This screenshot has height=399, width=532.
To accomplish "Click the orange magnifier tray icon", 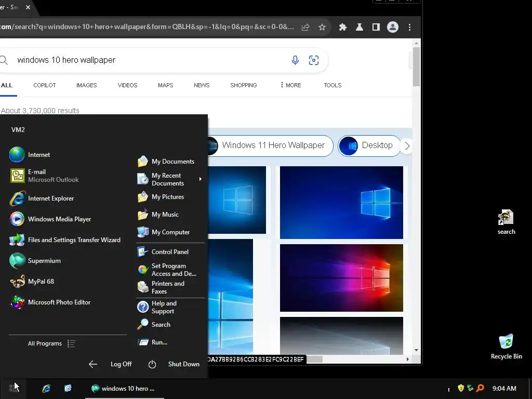I will tap(480, 388).
